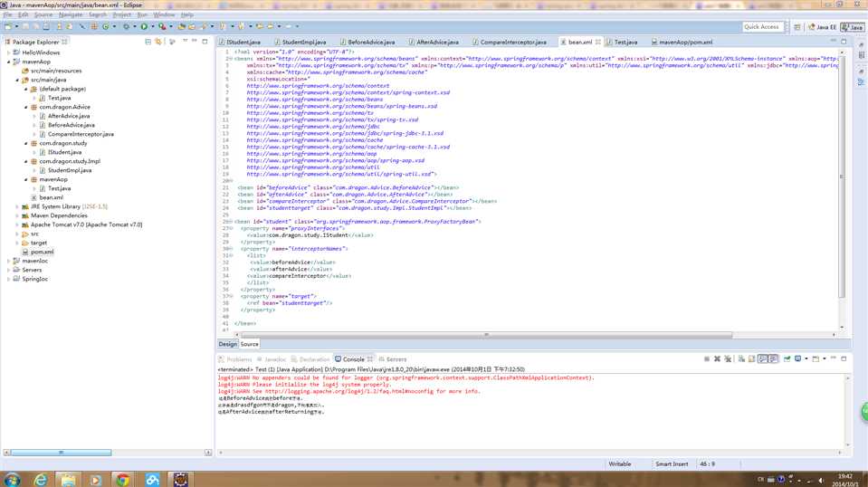Click the Open Console icon
Image resolution: width=868 pixels, height=487 pixels.
pos(816,358)
